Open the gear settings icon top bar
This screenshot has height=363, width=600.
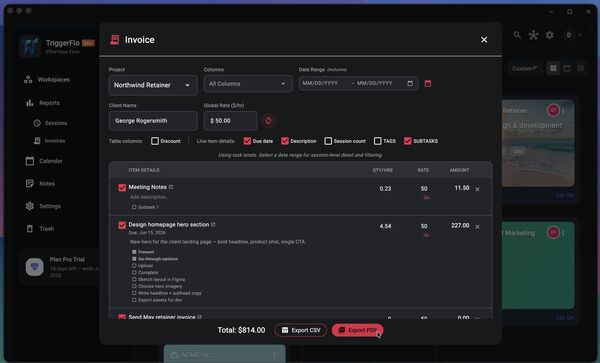(550, 35)
